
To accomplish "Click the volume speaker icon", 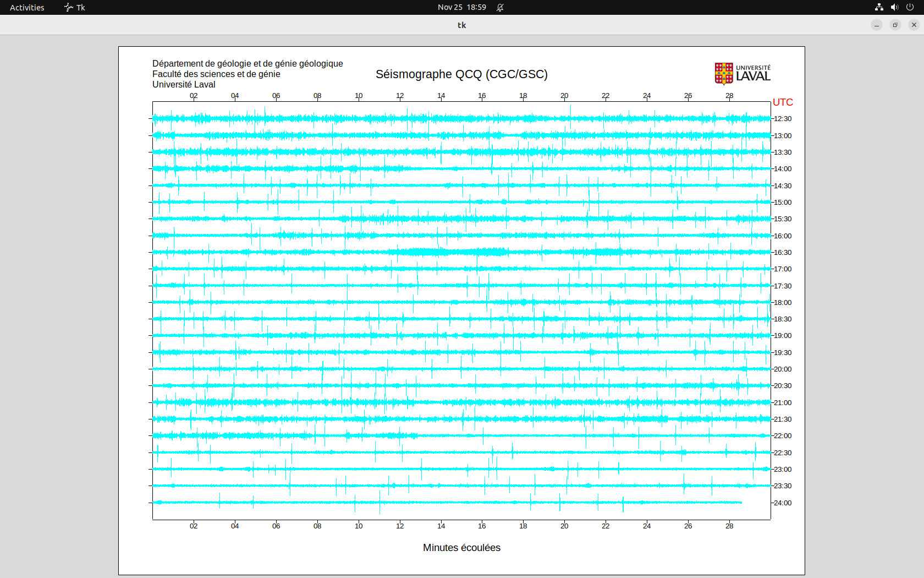I will [x=894, y=7].
